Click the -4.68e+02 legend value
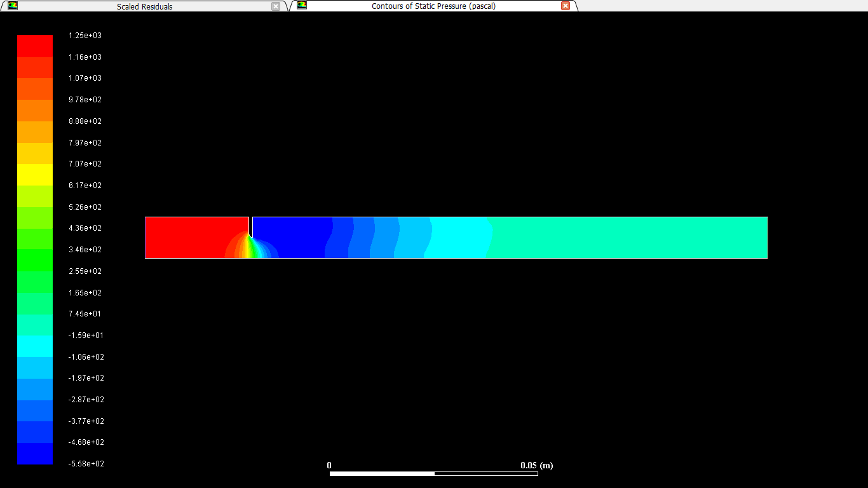Image resolution: width=868 pixels, height=488 pixels. click(86, 442)
